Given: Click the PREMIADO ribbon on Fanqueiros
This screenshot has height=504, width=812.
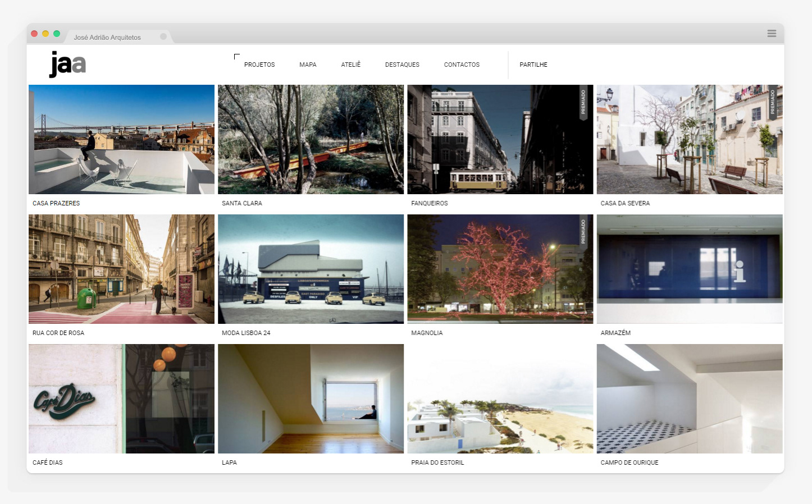Looking at the screenshot, I should click(x=583, y=102).
